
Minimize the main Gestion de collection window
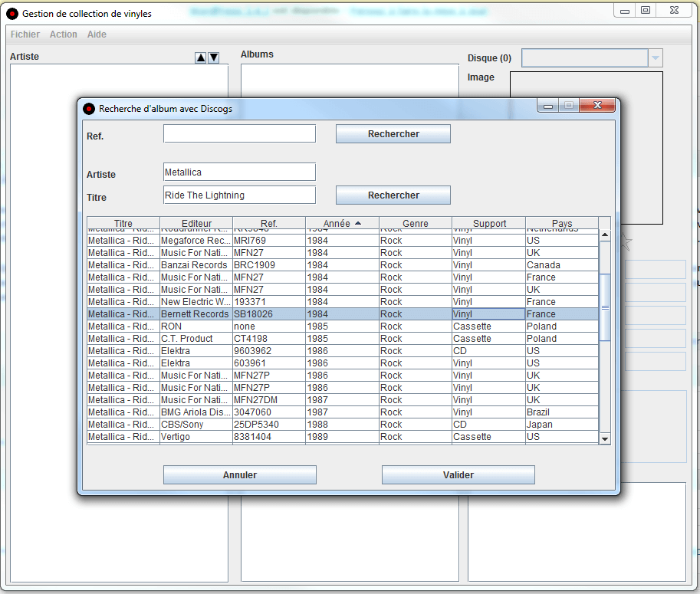[x=625, y=11]
